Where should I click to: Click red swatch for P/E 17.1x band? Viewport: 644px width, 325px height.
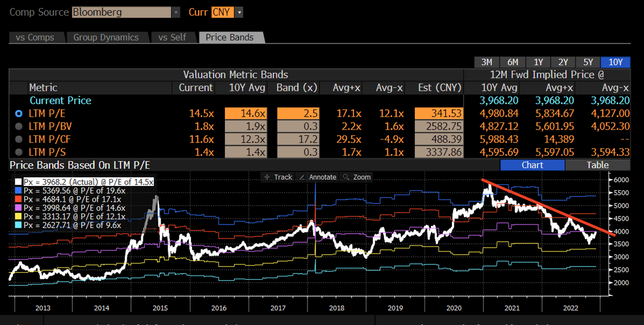pos(18,200)
